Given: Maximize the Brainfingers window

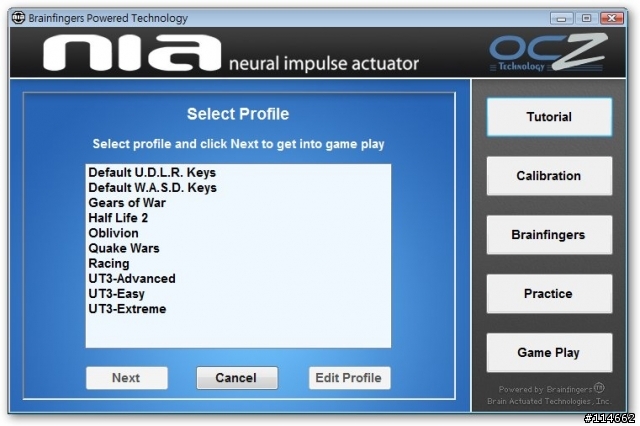Looking at the screenshot, I should pos(586,18).
